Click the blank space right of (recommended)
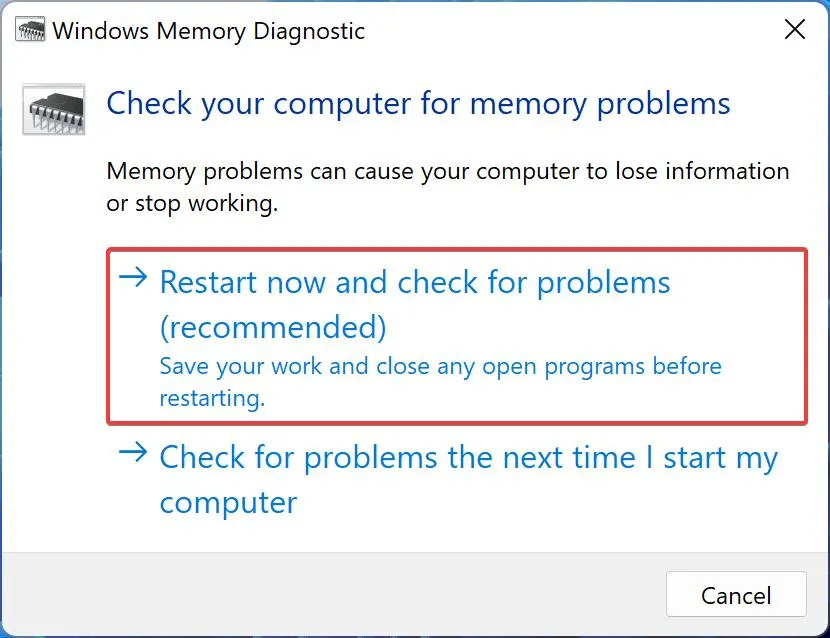This screenshot has width=830, height=638. pos(590,327)
